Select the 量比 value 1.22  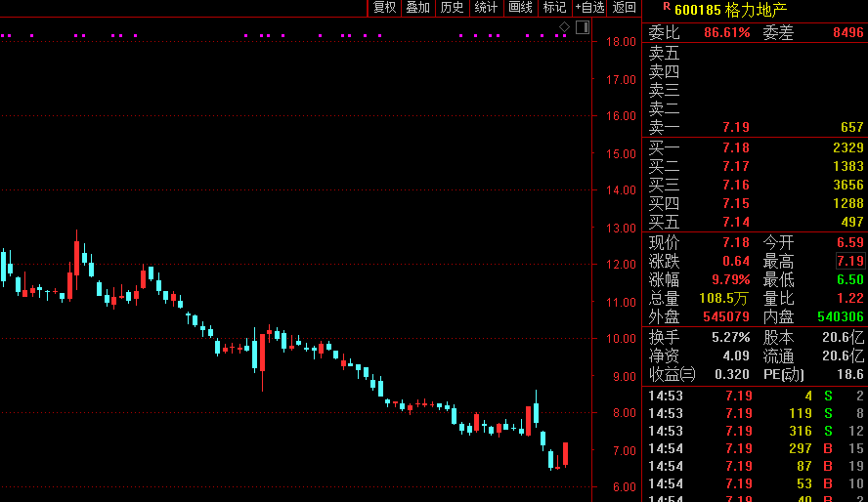850,299
